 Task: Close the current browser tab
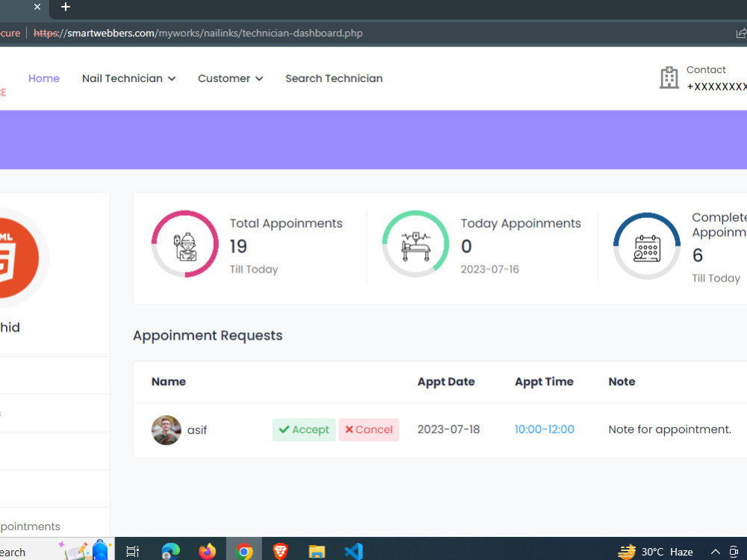pos(37,7)
